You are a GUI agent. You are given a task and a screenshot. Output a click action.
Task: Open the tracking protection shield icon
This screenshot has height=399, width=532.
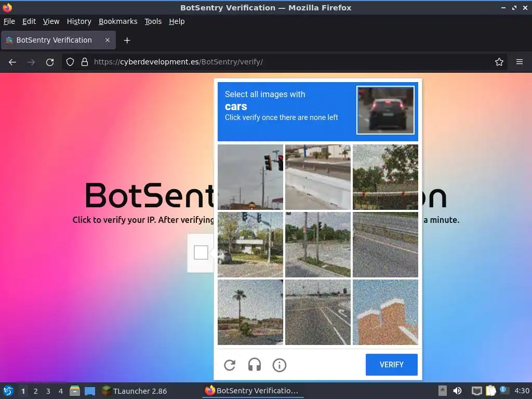[70, 62]
